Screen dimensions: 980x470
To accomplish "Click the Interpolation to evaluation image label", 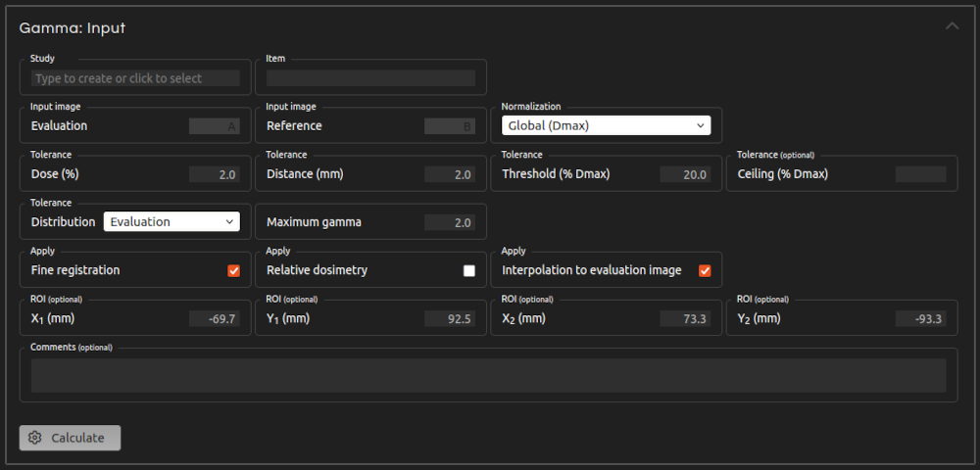I will (x=592, y=270).
